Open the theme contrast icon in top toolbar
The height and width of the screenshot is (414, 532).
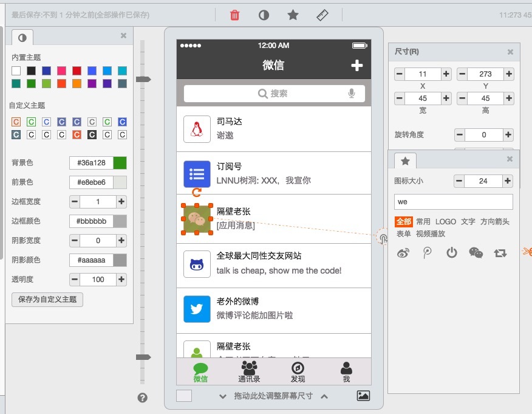tap(264, 15)
